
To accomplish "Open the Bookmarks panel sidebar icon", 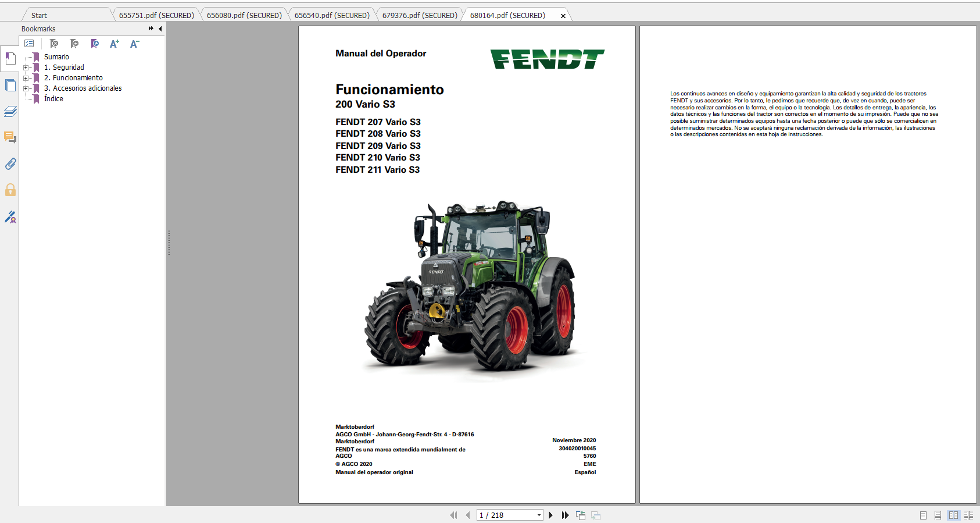I will 10,59.
